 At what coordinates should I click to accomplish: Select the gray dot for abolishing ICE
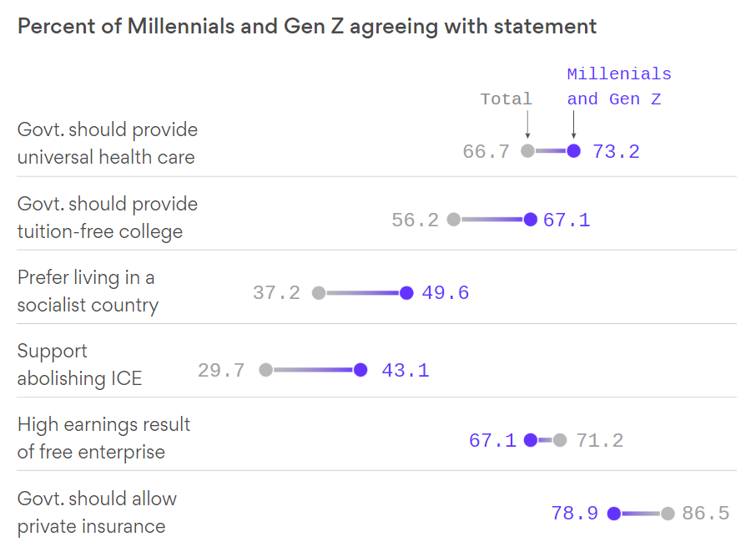click(x=265, y=370)
